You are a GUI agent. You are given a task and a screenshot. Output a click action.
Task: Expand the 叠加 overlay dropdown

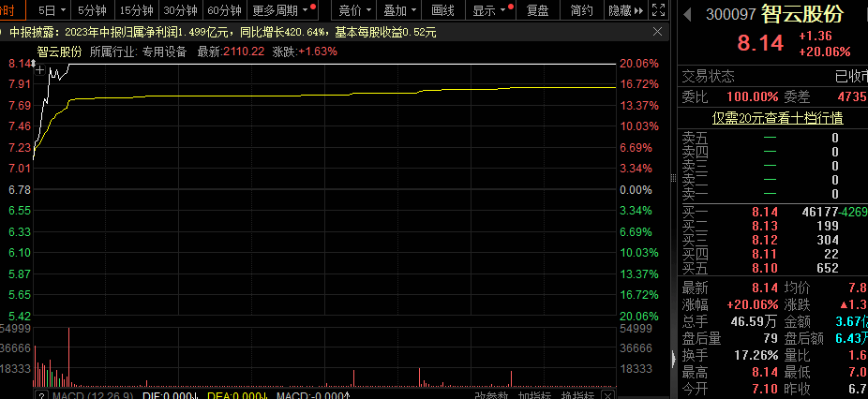(412, 11)
